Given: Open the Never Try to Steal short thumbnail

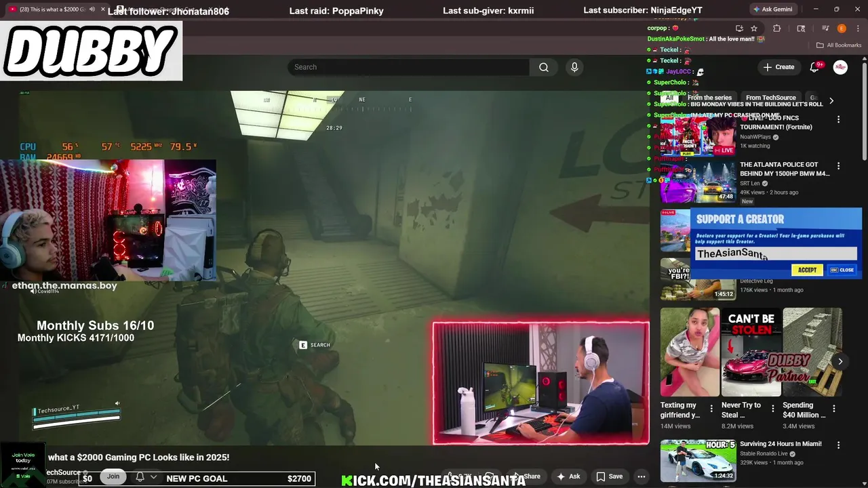Looking at the screenshot, I should [751, 352].
